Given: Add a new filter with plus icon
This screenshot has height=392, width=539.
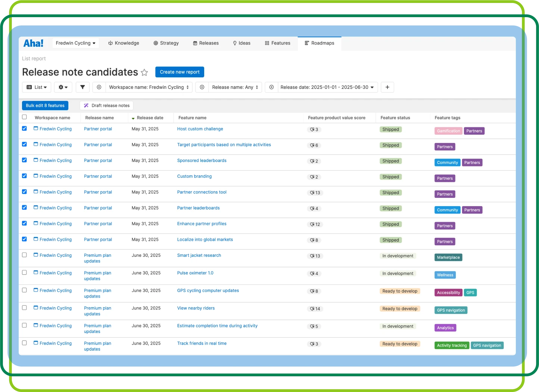Looking at the screenshot, I should (x=387, y=87).
